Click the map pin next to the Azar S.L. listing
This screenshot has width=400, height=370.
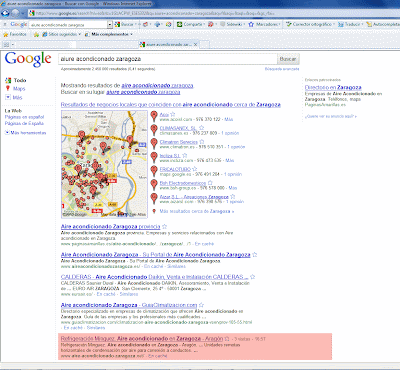(154, 198)
